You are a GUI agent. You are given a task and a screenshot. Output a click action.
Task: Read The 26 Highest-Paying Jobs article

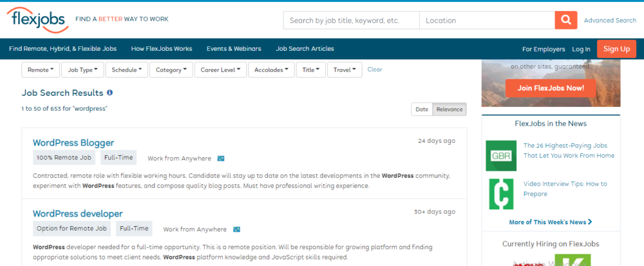(569, 151)
